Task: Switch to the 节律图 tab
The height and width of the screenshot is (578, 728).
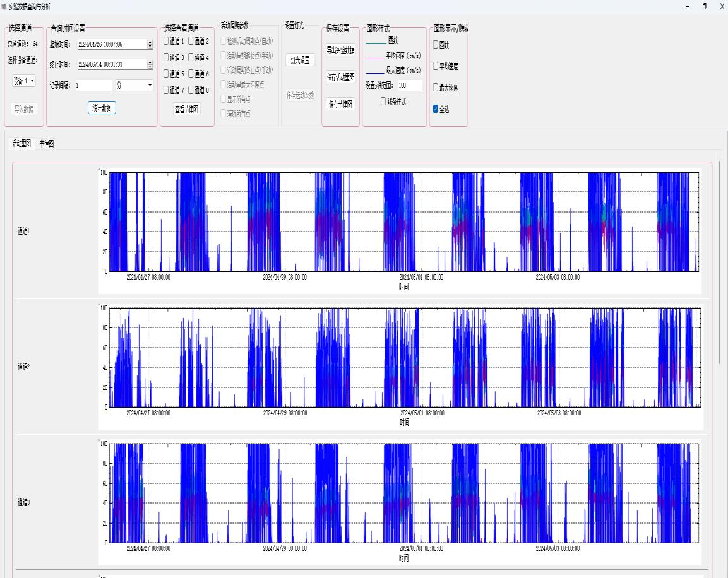Action: click(x=46, y=144)
